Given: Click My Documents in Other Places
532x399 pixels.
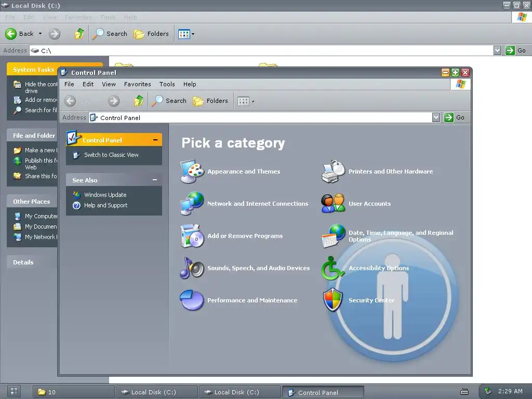Looking at the screenshot, I should coord(35,227).
